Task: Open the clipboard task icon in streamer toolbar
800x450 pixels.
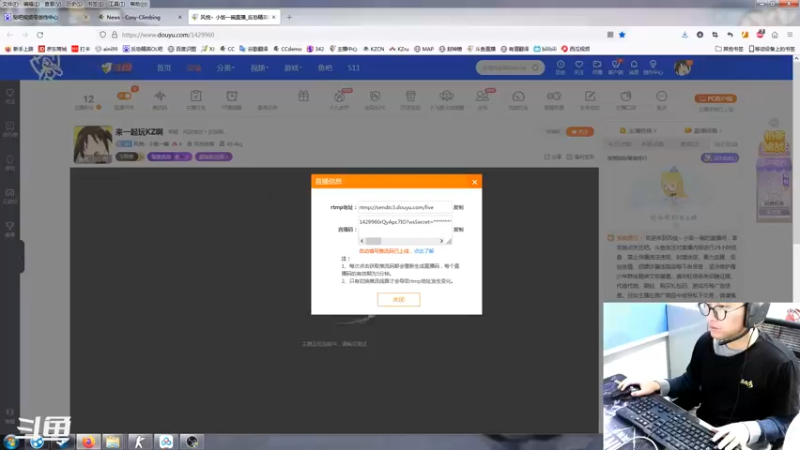Action: click(196, 96)
